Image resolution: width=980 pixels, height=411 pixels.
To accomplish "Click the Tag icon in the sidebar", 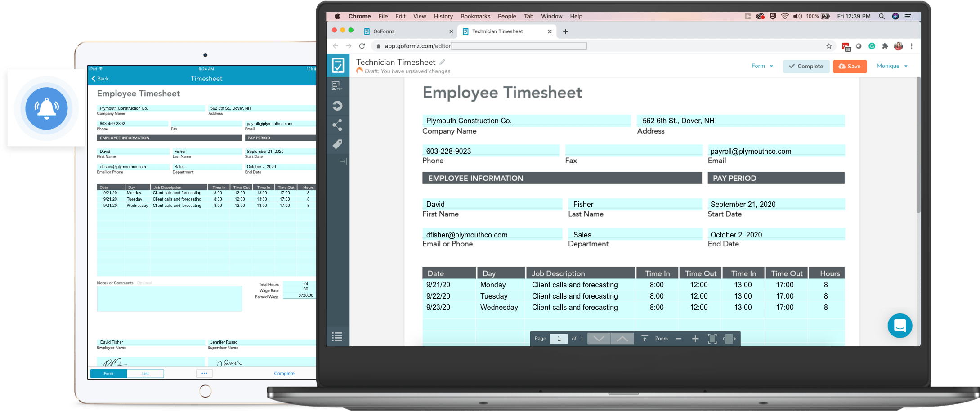I will [338, 144].
